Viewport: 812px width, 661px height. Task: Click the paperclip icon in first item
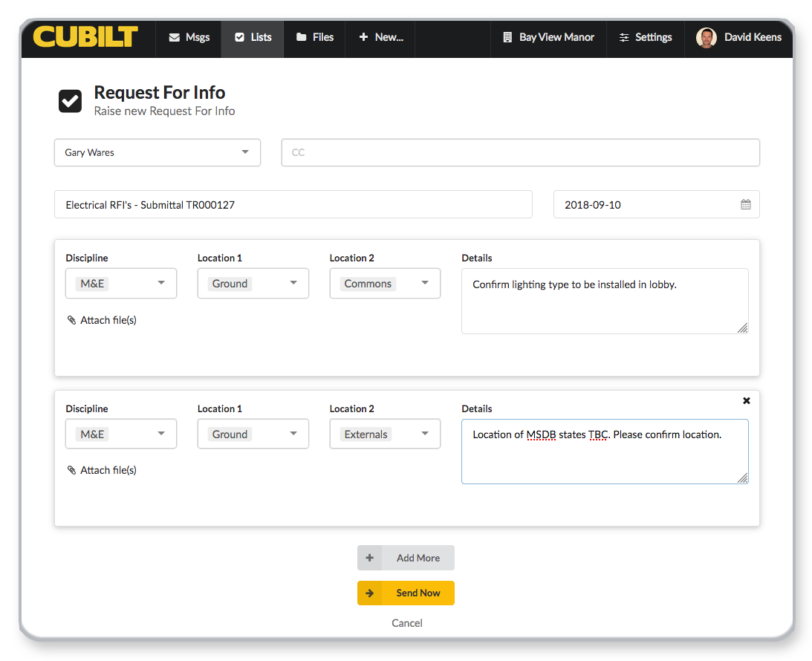click(x=71, y=320)
